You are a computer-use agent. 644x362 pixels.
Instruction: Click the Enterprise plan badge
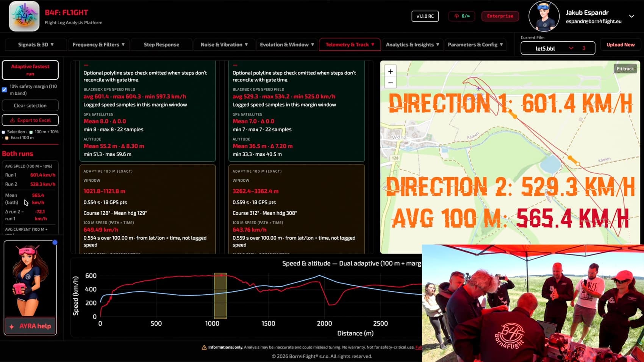click(x=500, y=16)
